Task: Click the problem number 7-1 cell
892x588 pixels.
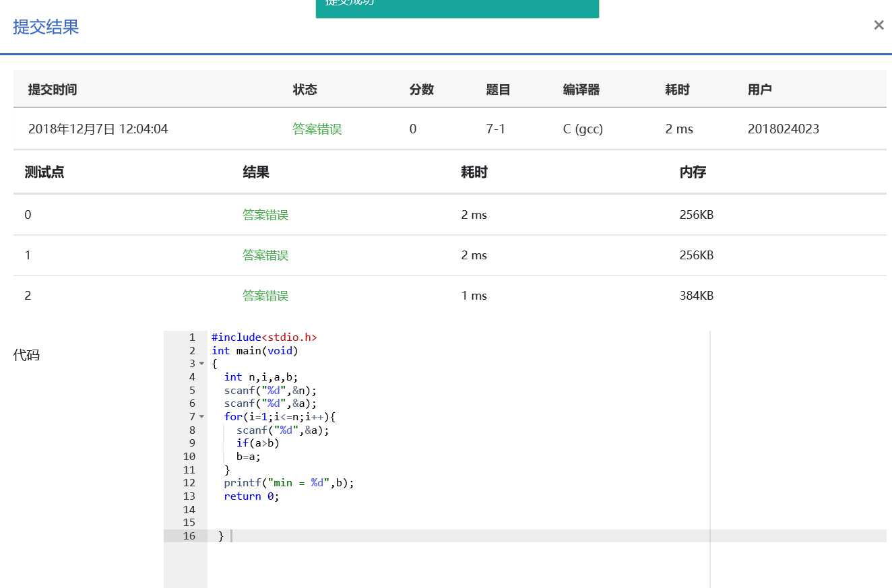Action: point(496,129)
